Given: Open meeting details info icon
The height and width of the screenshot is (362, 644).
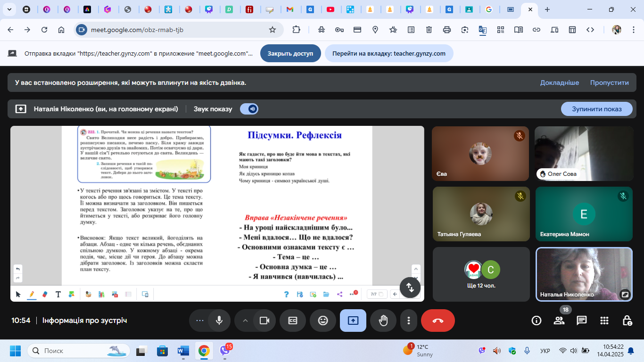Looking at the screenshot, I should point(537,321).
